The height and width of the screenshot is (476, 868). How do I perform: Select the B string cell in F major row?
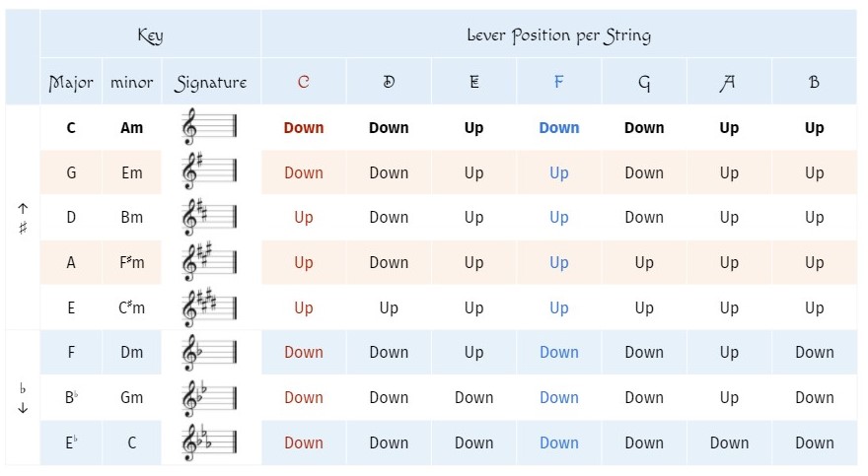(814, 352)
